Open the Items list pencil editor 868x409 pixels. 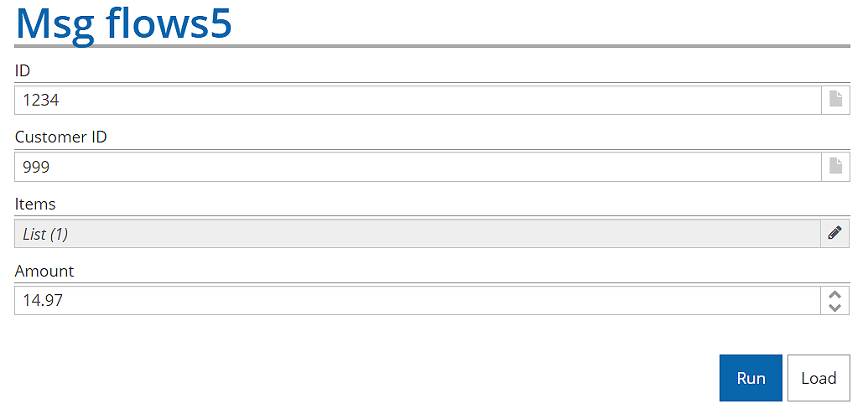[834, 234]
